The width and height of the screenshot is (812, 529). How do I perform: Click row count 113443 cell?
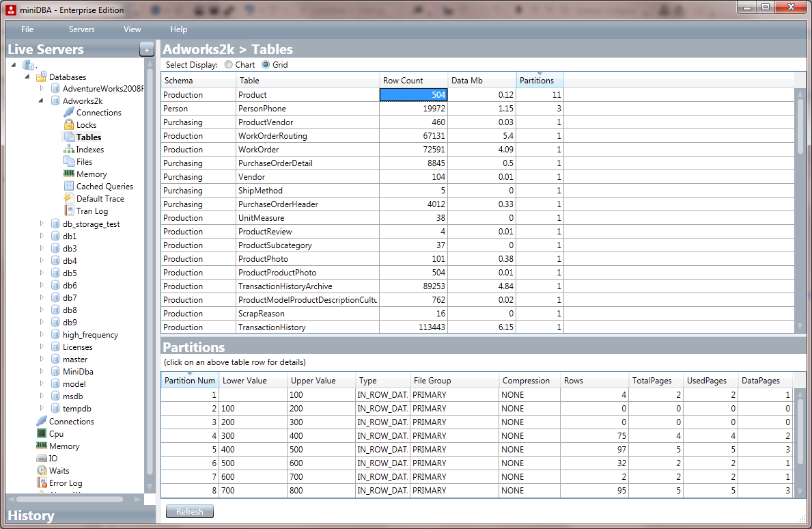(414, 327)
